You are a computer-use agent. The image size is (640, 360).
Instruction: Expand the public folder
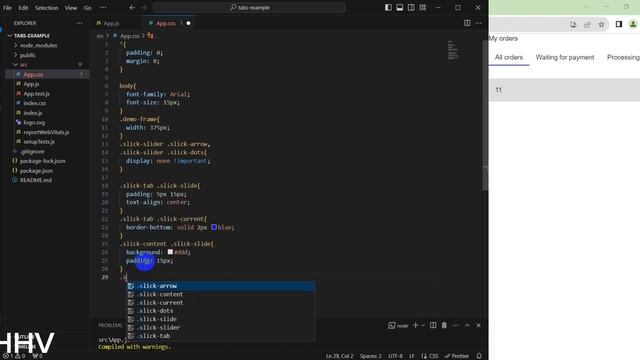click(x=28, y=55)
